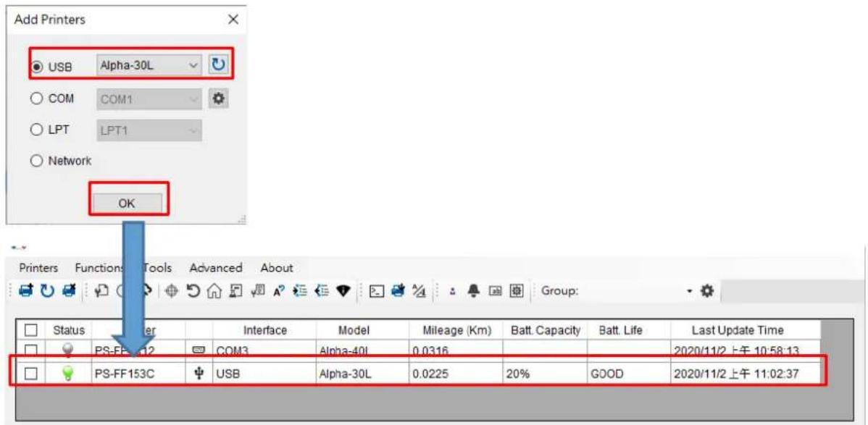868x425 pixels.
Task: Click the Interface column header
Action: (265, 330)
